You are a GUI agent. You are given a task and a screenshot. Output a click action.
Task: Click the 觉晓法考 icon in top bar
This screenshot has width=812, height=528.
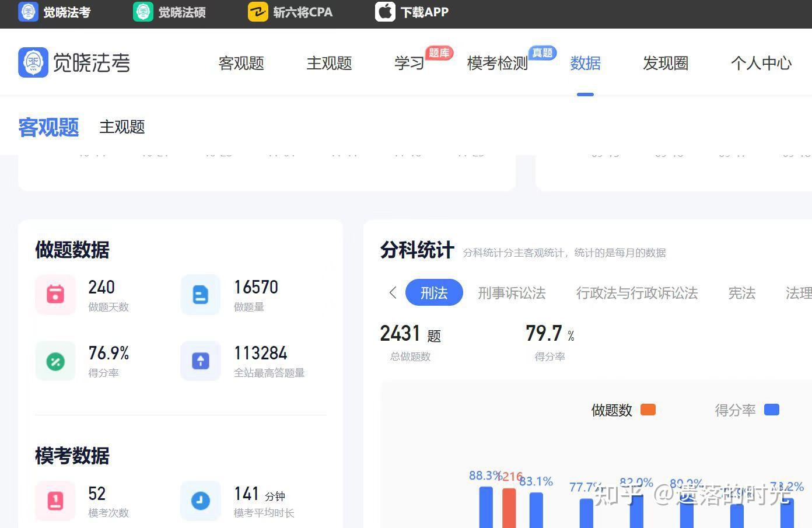28,12
